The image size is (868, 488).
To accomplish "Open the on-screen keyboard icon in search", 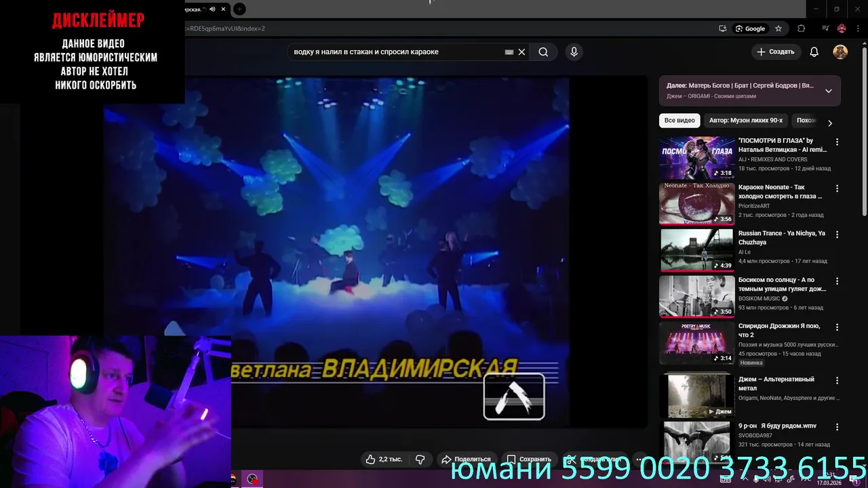I will pos(509,52).
